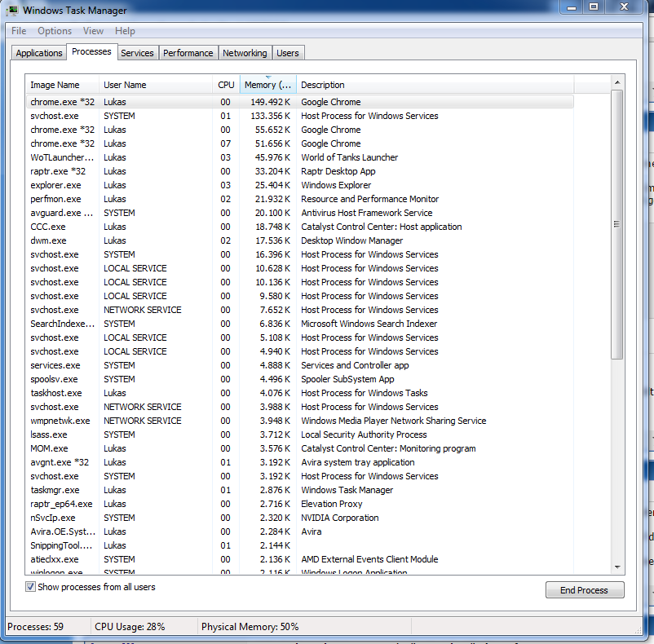The width and height of the screenshot is (654, 644).
Task: Select the spoolsv.exe process
Action: (300, 379)
